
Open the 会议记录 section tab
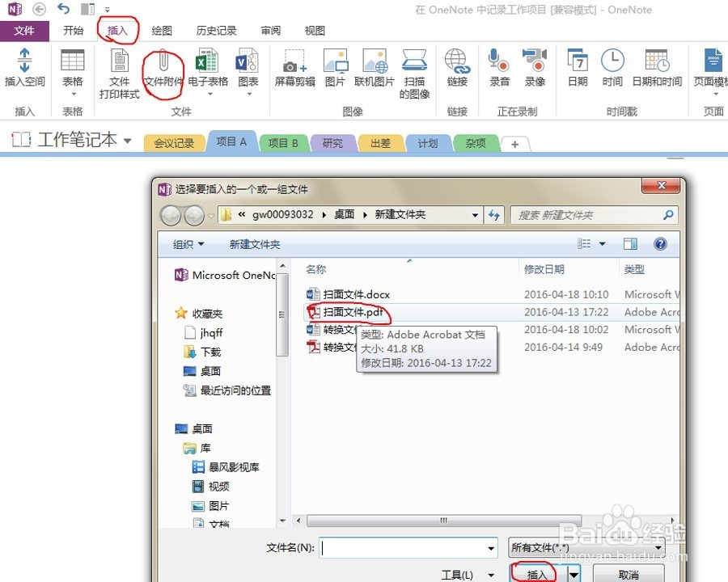pyautogui.click(x=174, y=143)
